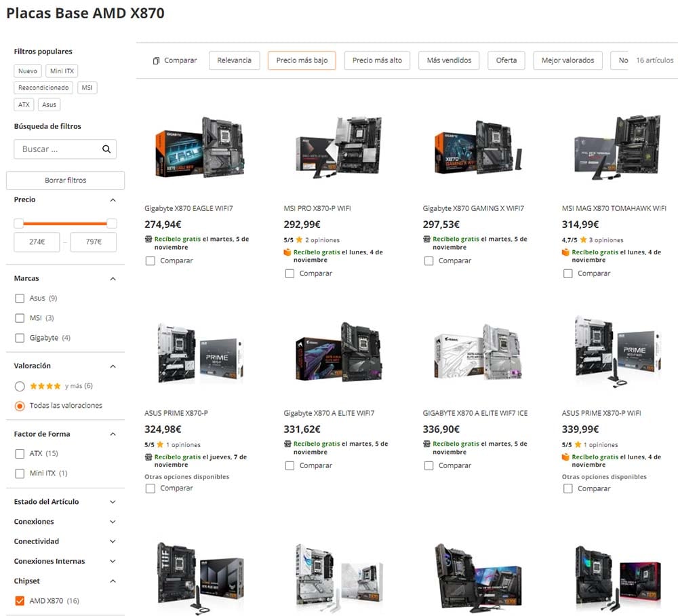Collapse the Precio filter section
This screenshot has height=616, width=678.
tap(113, 200)
